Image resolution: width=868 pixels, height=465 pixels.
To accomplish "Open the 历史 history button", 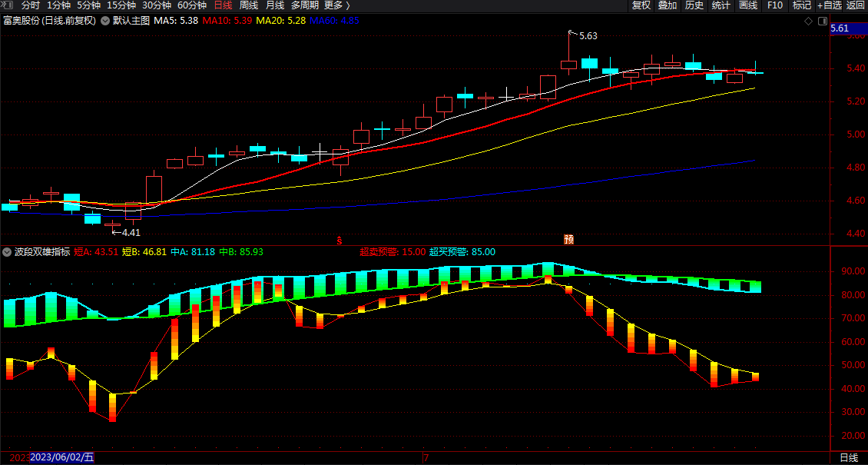I will [x=694, y=5].
